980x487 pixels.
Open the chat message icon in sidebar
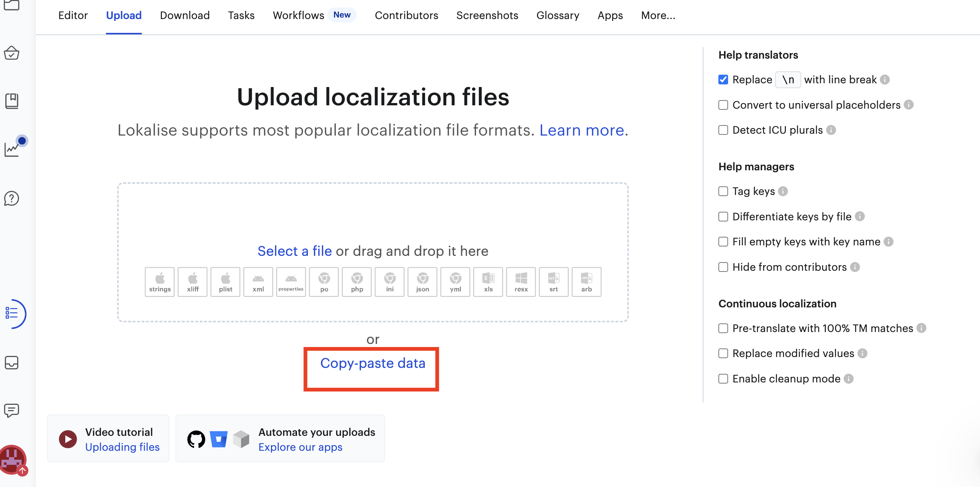tap(12, 410)
